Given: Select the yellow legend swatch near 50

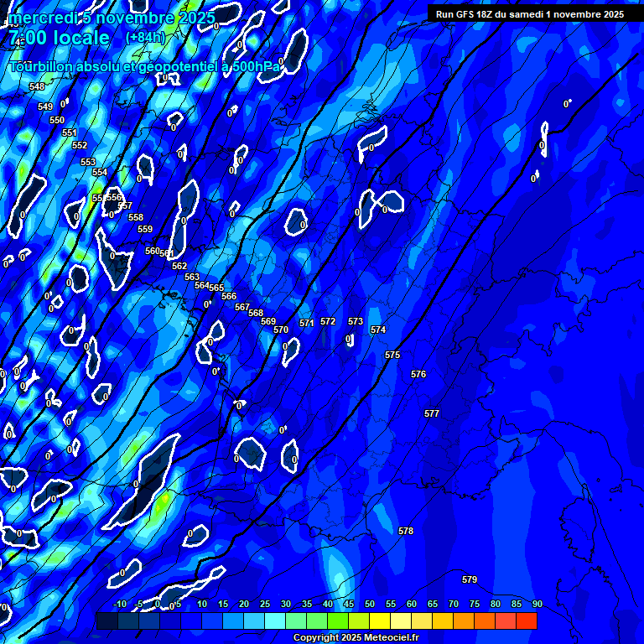Looking at the screenshot, I should click(380, 621).
